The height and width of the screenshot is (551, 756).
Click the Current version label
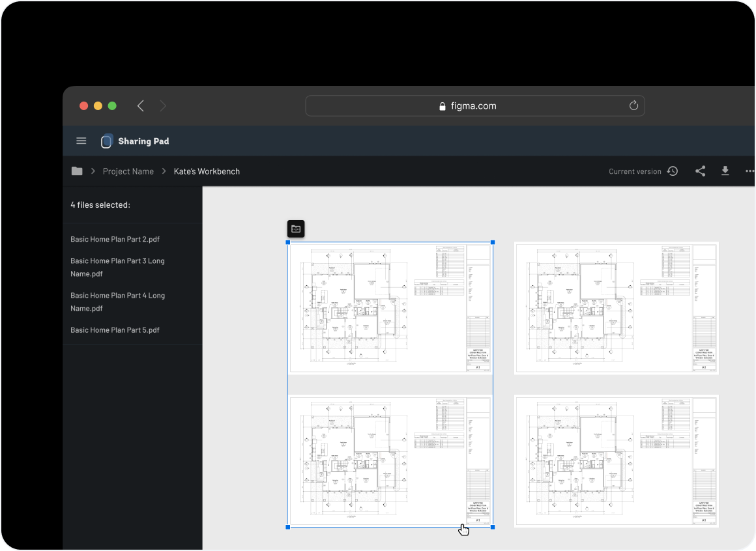(634, 171)
